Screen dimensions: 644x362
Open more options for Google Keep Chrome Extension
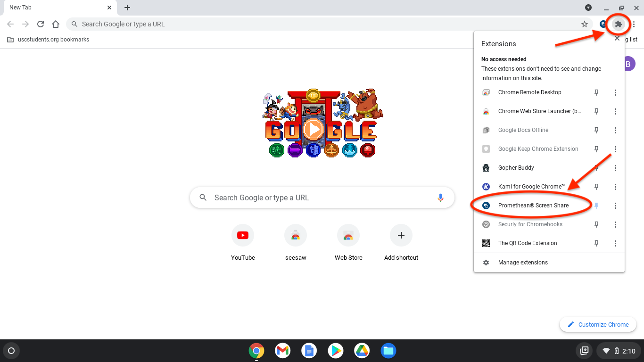[x=615, y=149]
